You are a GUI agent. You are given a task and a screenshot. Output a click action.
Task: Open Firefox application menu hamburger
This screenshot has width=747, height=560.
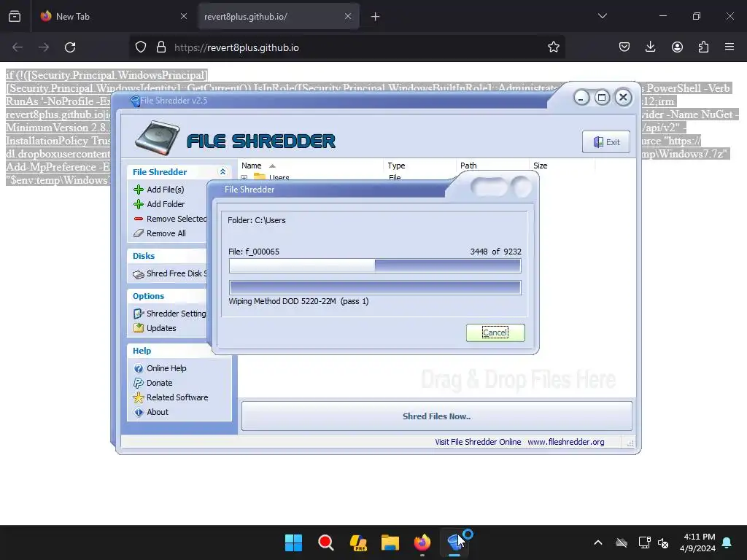729,47
